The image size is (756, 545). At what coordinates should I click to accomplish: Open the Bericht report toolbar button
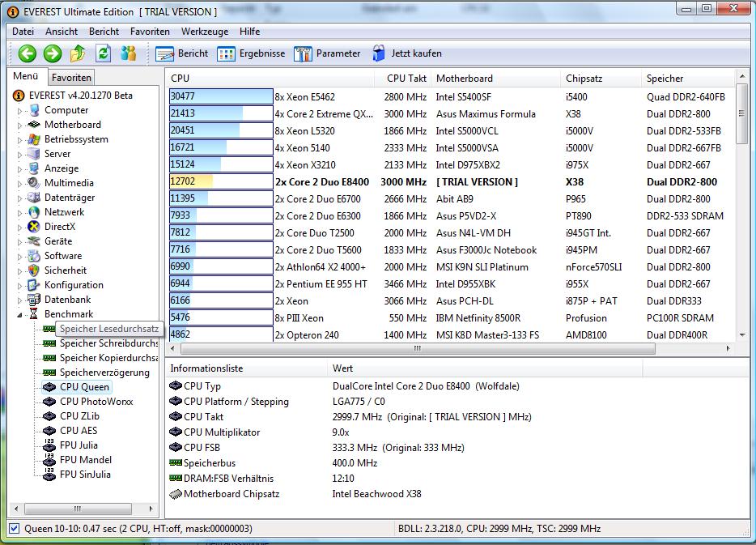[x=181, y=53]
